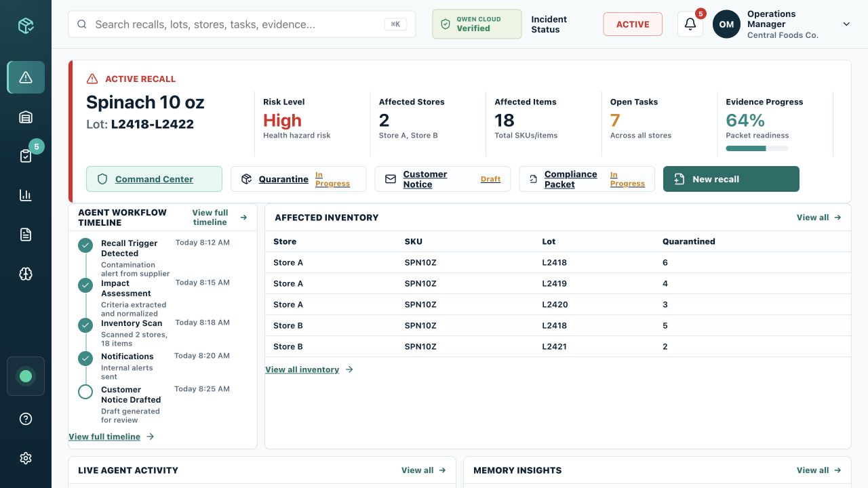Open tasks clipboard icon with badge 5
Image resolution: width=868 pixels, height=488 pixels.
click(x=26, y=156)
